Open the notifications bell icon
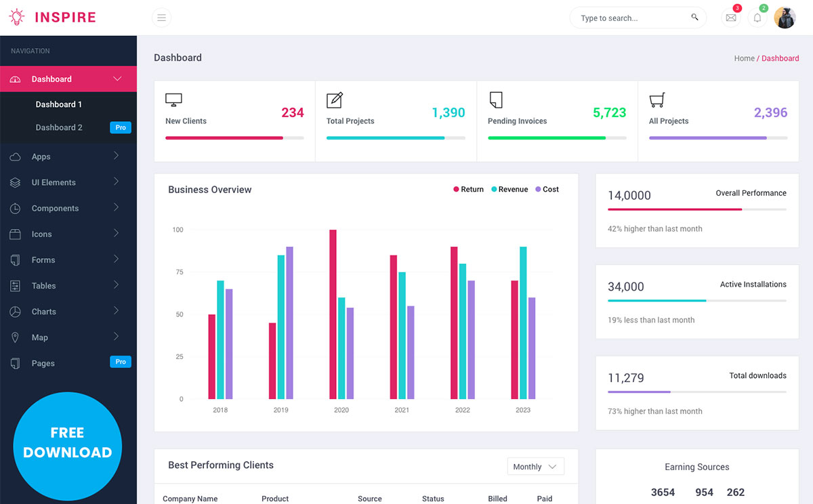Image resolution: width=813 pixels, height=504 pixels. point(757,18)
